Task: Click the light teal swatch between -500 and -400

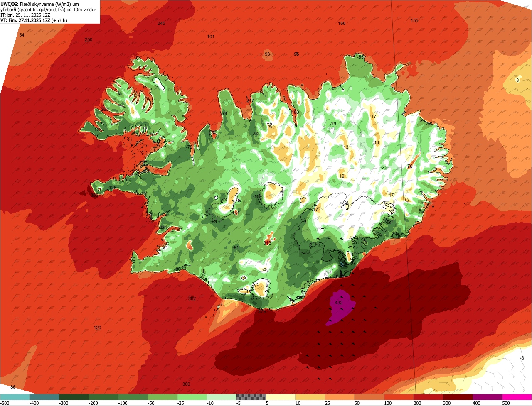Action: tap(15, 397)
